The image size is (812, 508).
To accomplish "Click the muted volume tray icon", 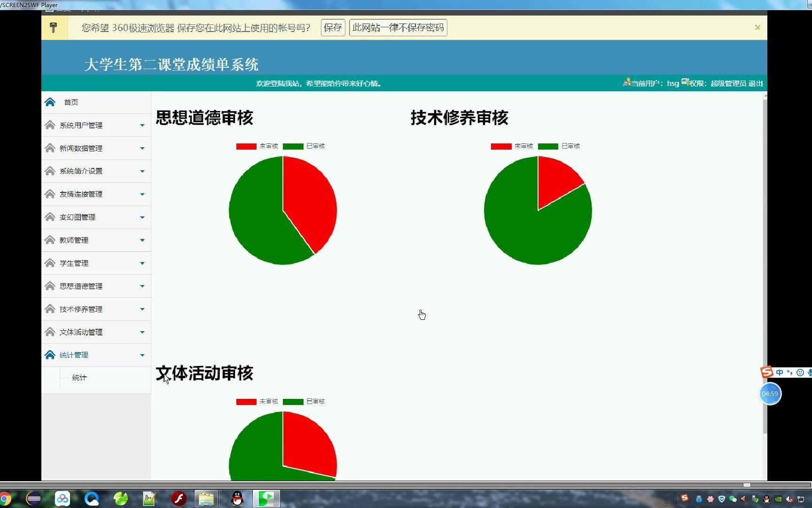I will click(789, 499).
